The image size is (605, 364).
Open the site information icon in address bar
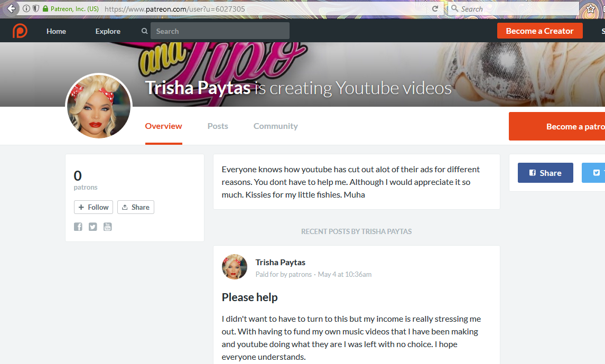26,9
